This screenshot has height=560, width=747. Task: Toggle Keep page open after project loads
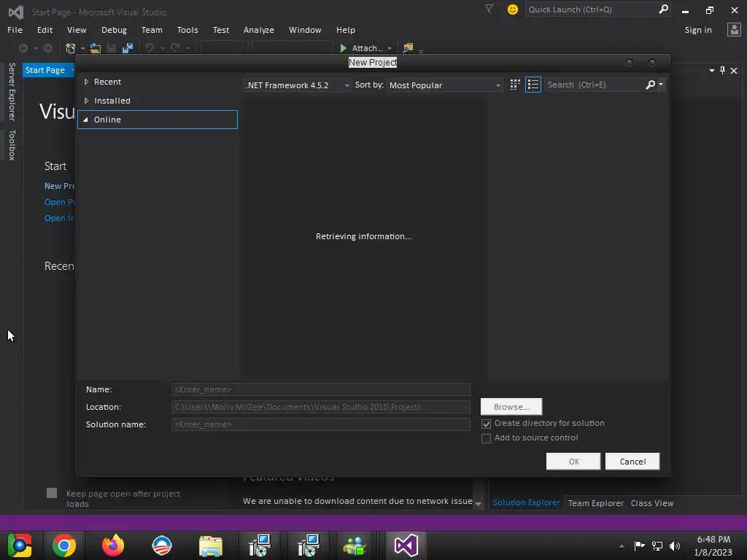[x=52, y=493]
